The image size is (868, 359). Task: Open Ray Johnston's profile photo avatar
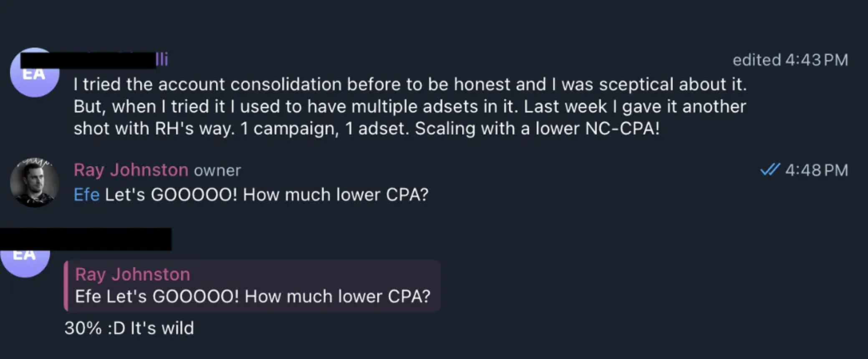pyautogui.click(x=35, y=183)
